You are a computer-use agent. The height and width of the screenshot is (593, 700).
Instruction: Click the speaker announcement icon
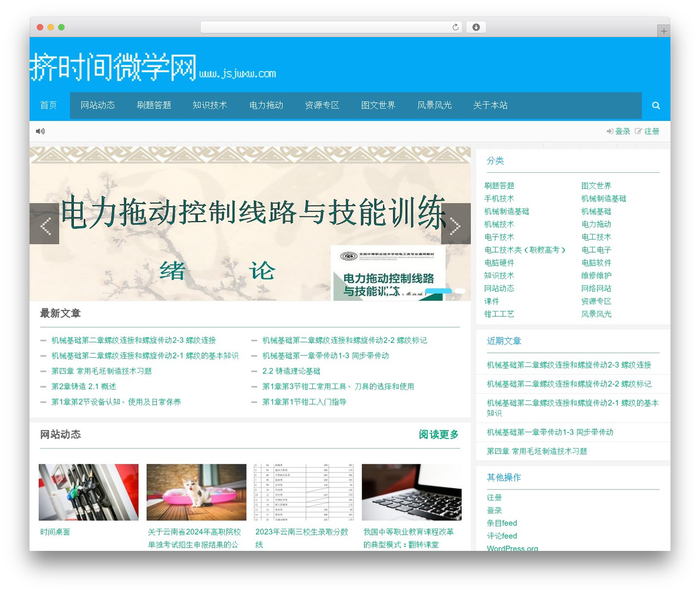pyautogui.click(x=40, y=131)
